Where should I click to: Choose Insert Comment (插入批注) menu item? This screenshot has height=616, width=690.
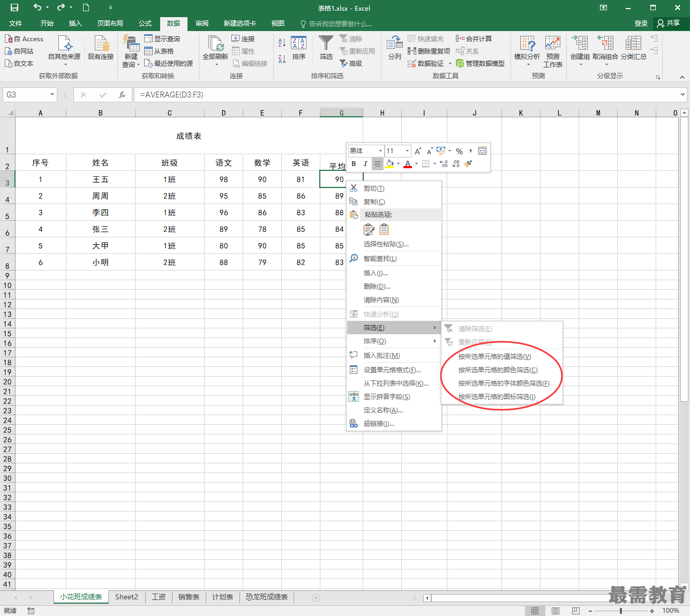[x=394, y=356]
